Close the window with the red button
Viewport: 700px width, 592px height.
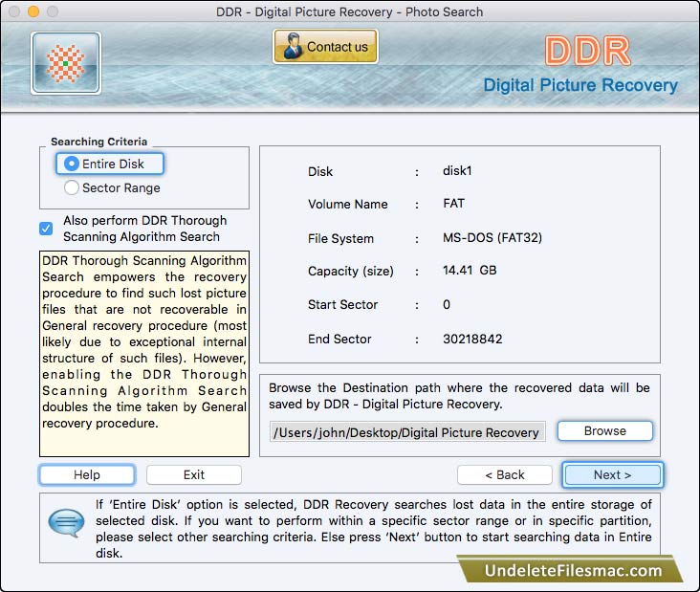(x=14, y=11)
